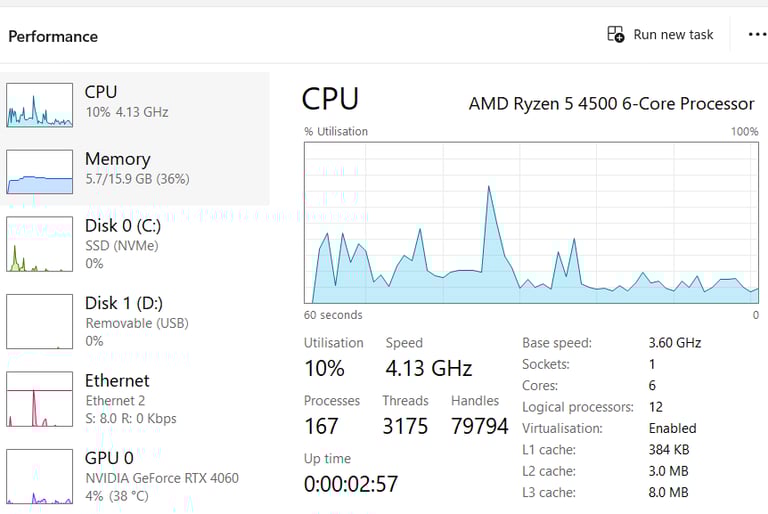Click the Run new task button label
768x514 pixels.
(x=673, y=34)
